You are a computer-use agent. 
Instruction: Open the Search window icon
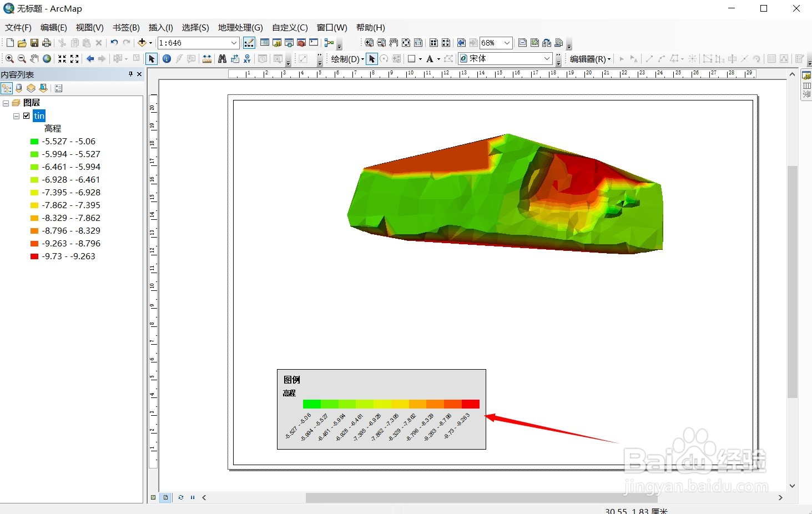[289, 43]
